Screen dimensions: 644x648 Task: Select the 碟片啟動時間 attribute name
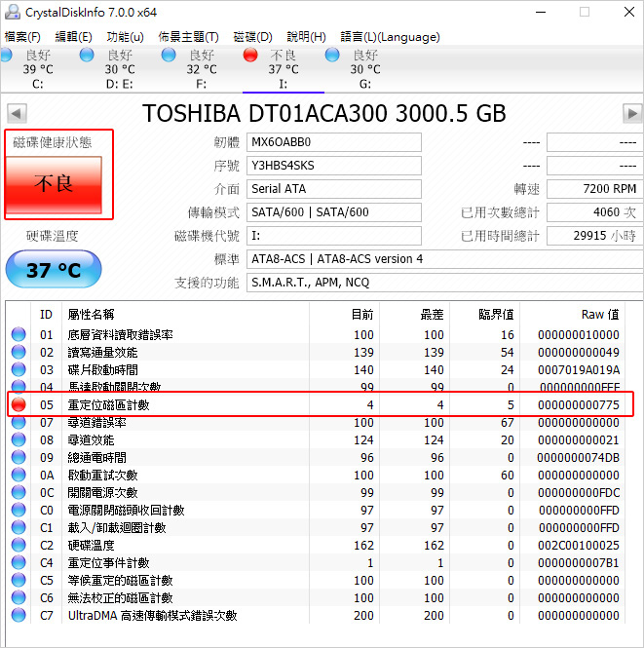(103, 370)
